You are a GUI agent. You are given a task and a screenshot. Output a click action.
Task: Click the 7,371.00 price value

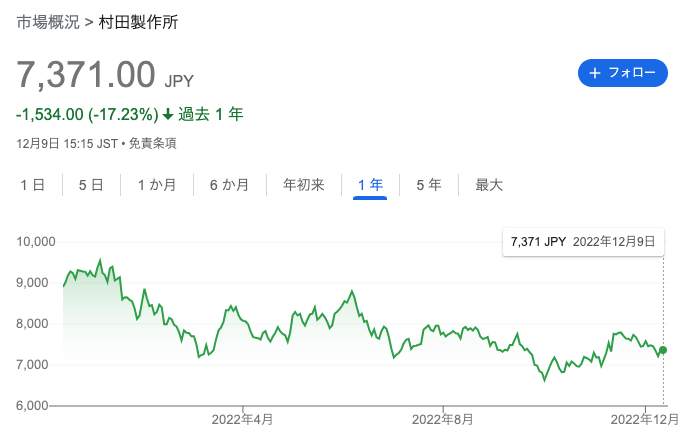(x=86, y=74)
